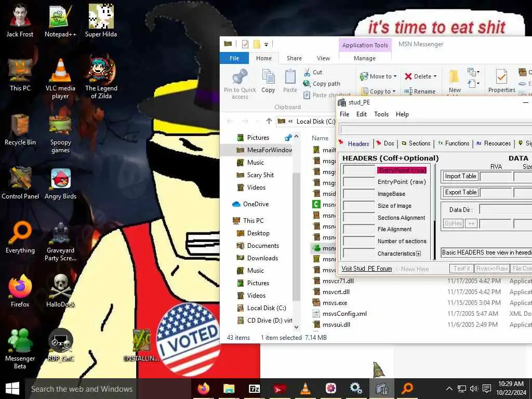532x399 pixels.
Task: Launch Angry Birds desktop icon
Action: coord(60,183)
